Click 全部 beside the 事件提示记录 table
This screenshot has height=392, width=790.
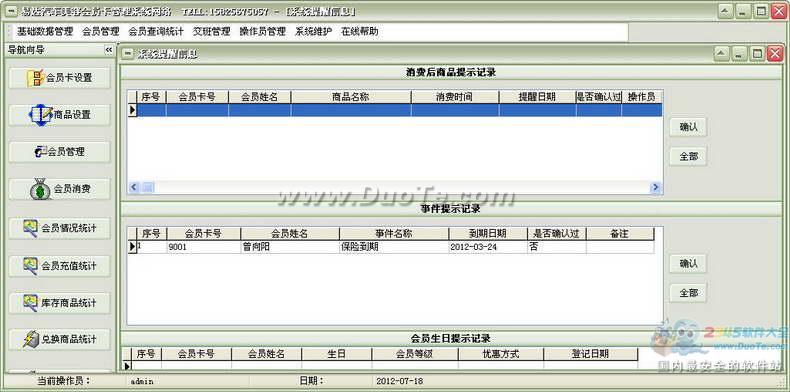tap(688, 293)
